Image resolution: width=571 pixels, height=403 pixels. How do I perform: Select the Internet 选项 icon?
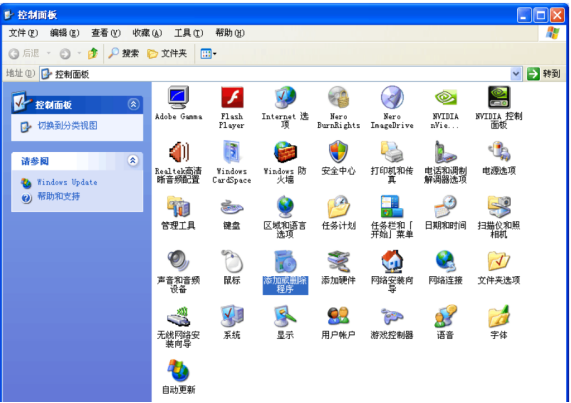(285, 98)
